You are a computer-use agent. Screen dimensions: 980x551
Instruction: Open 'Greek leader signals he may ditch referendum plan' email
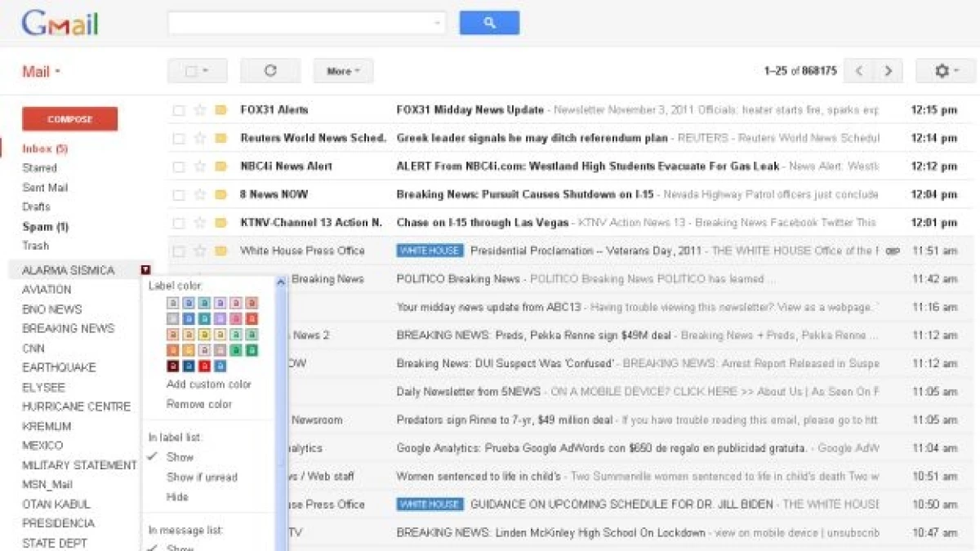532,138
